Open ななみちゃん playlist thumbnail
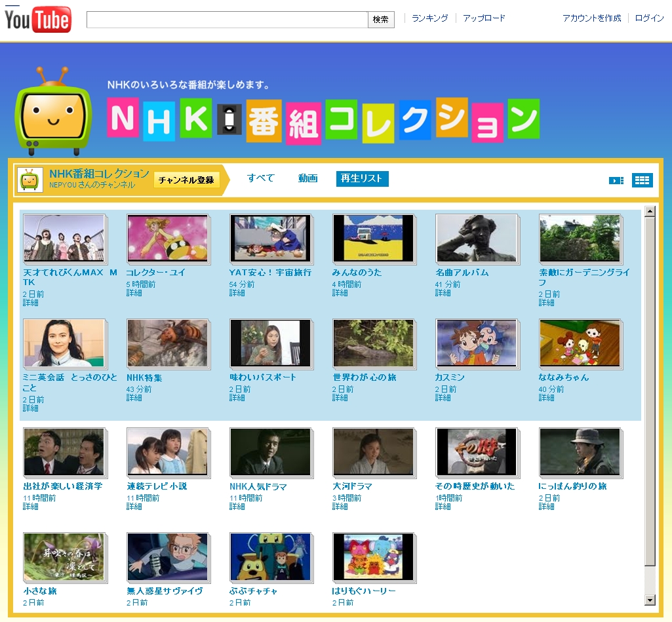 (x=580, y=343)
